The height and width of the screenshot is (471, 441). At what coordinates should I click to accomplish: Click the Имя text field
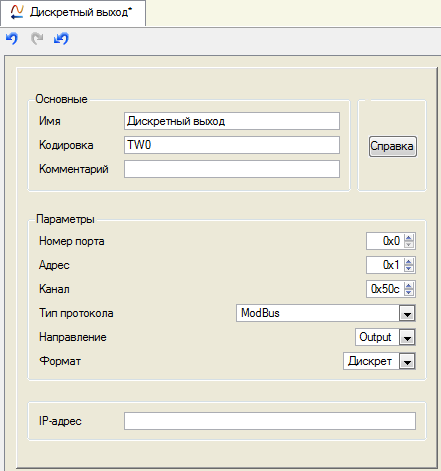click(x=232, y=121)
